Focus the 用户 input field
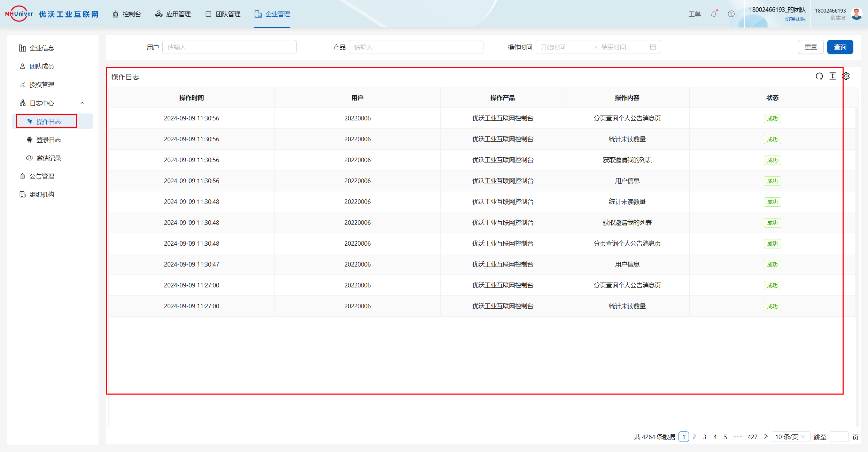This screenshot has width=868, height=452. (229, 47)
